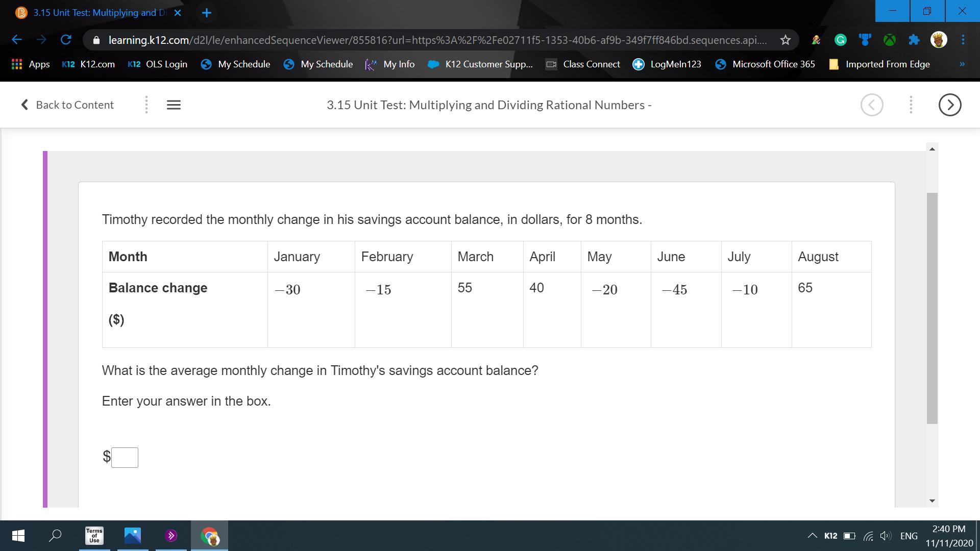The width and height of the screenshot is (980, 551).
Task: Show hidden system tray icons
Action: click(x=812, y=536)
